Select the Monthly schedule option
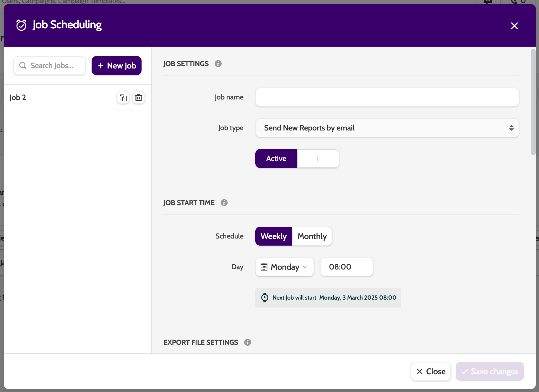This screenshot has height=392, width=539. pyautogui.click(x=312, y=236)
